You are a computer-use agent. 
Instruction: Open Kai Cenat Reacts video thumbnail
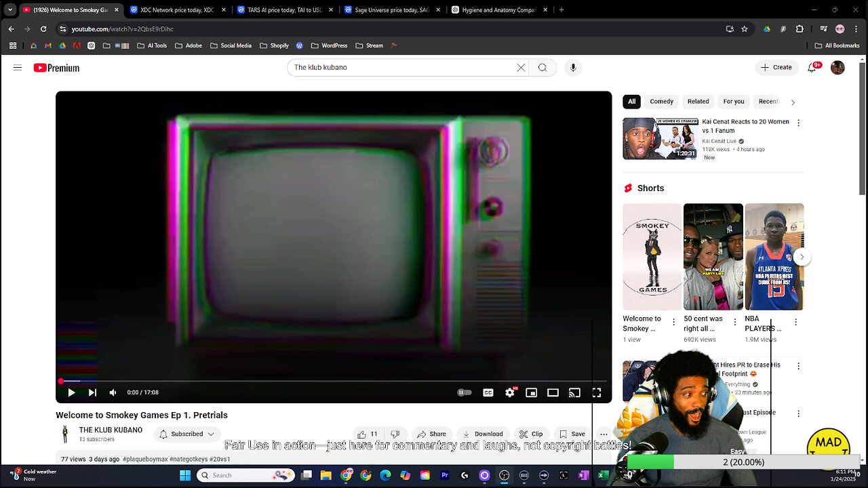click(x=660, y=139)
